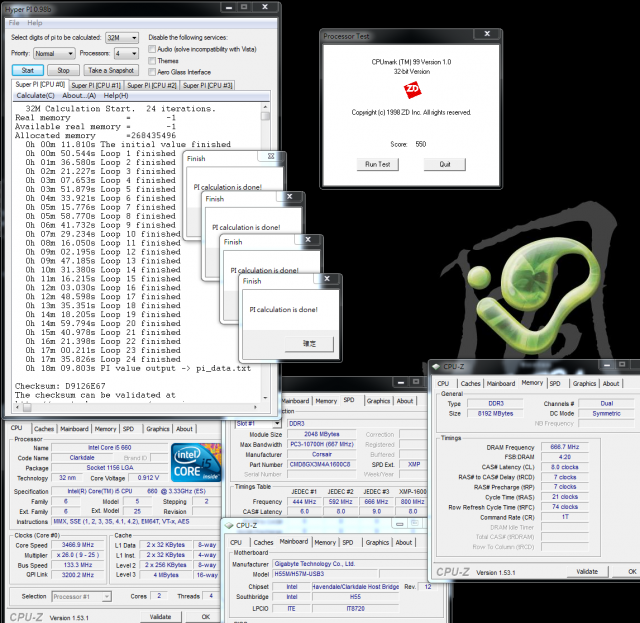Open the Help(H) menu in Super PI

(116, 96)
